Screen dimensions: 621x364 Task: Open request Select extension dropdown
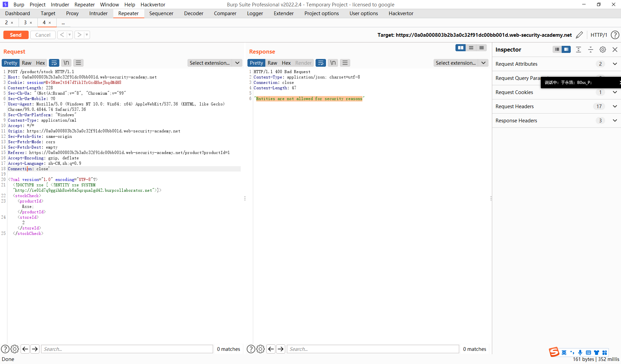[x=215, y=63]
